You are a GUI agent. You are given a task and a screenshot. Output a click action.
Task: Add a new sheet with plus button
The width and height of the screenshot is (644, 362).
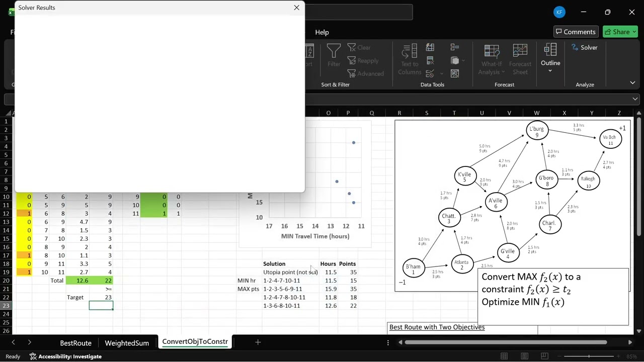[x=258, y=342]
